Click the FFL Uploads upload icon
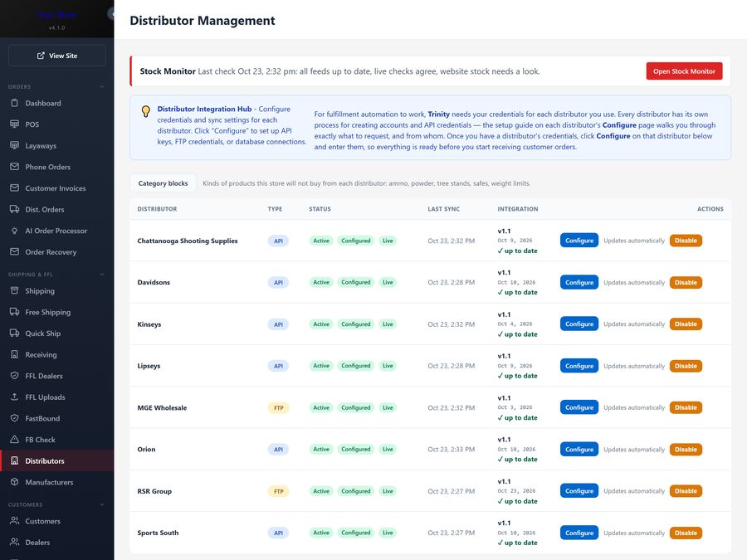The image size is (747, 560). coord(14,397)
